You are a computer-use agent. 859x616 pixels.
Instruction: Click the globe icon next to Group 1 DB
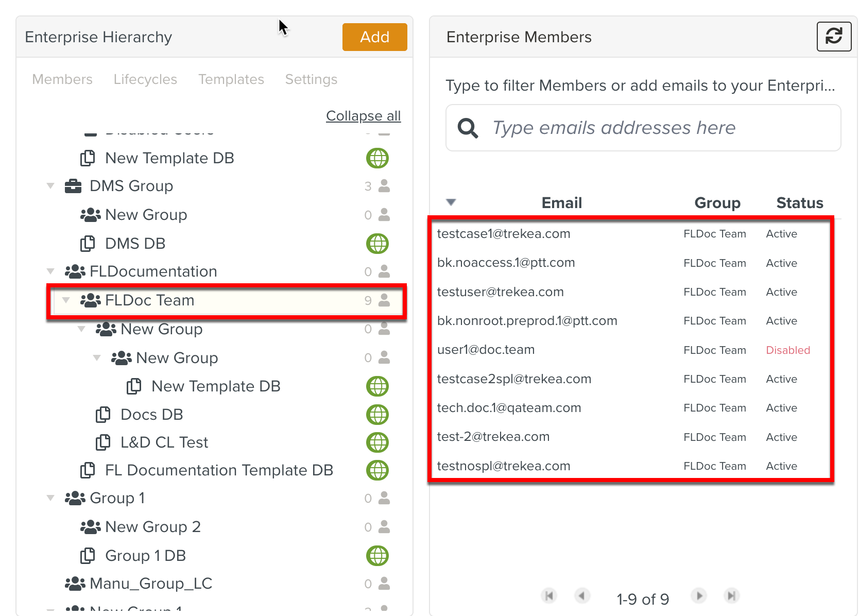377,556
